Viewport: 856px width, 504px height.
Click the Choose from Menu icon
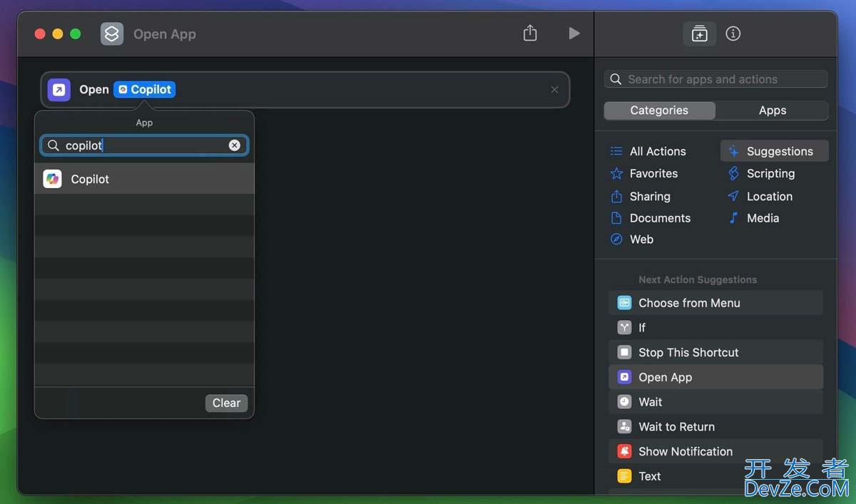[x=624, y=303]
